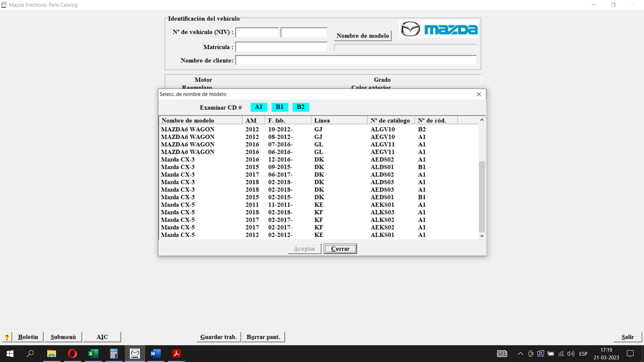Focus second NIV input field
Screen dimensions: 644x362
[x=304, y=33]
